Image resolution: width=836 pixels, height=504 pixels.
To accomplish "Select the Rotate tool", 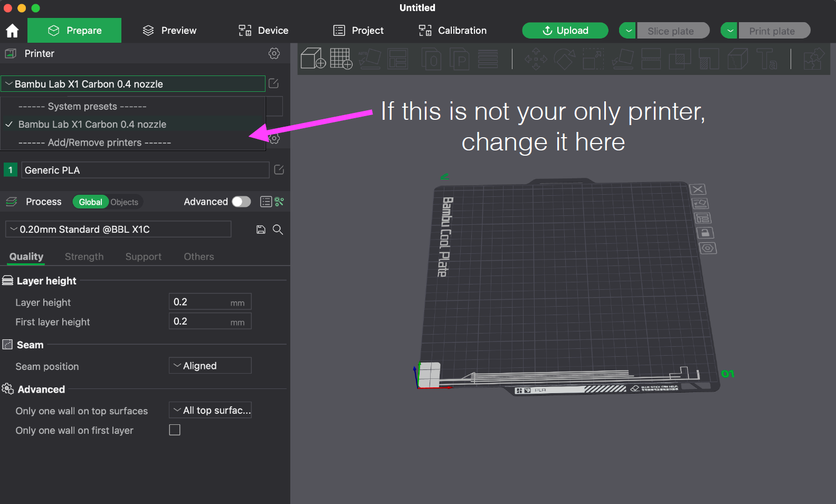I will click(x=564, y=59).
